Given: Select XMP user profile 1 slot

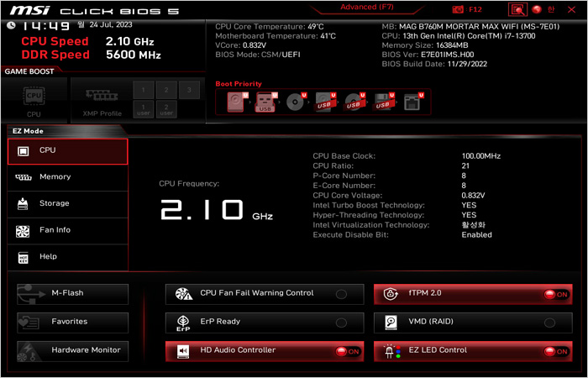Looking at the screenshot, I should tap(144, 108).
